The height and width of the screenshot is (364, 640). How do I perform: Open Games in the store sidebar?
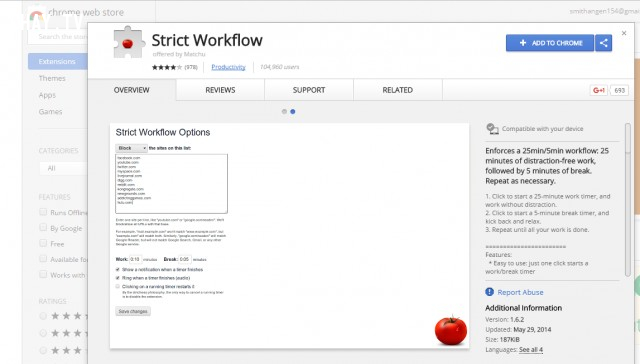[50, 112]
